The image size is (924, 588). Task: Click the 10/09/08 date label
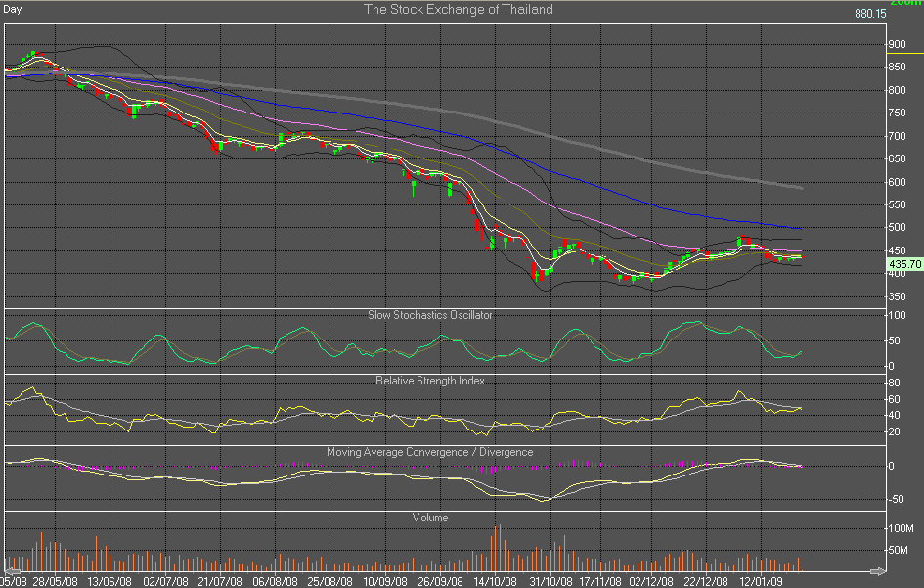pos(385,581)
